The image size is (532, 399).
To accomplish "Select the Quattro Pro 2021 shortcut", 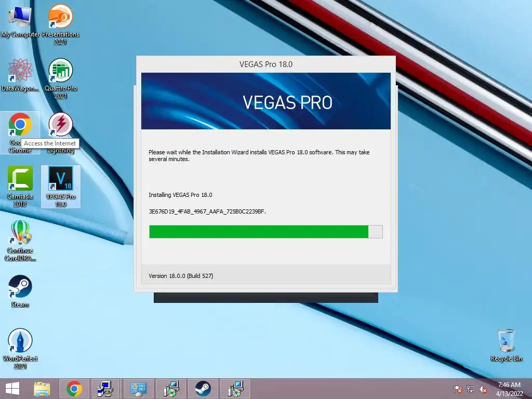I will (60, 79).
